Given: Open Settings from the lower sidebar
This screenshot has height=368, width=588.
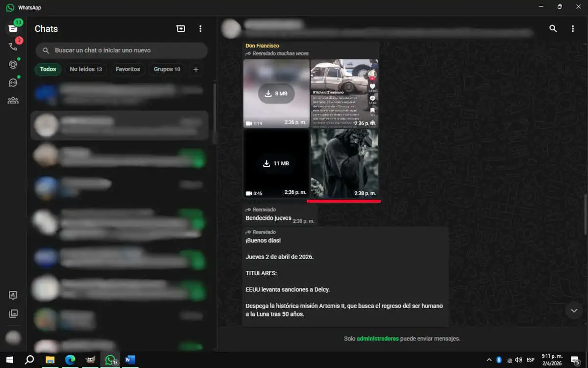Looking at the screenshot, I should 13,295.
